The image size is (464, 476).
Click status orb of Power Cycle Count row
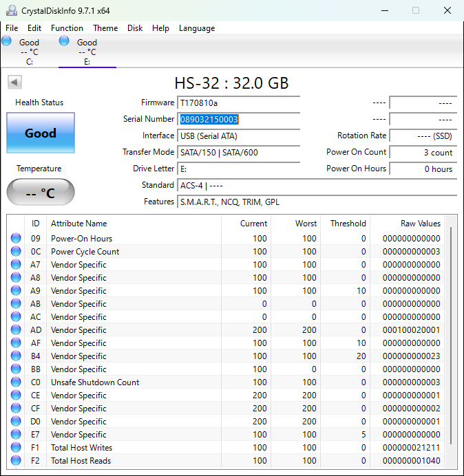coord(16,251)
